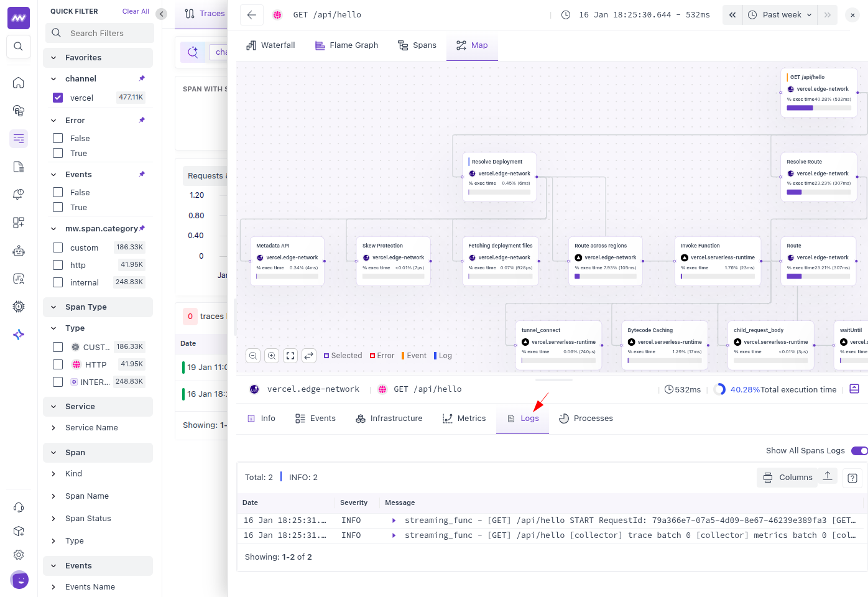This screenshot has width=868, height=597.
Task: Switch to the Flame Graph tab
Action: [x=346, y=45]
